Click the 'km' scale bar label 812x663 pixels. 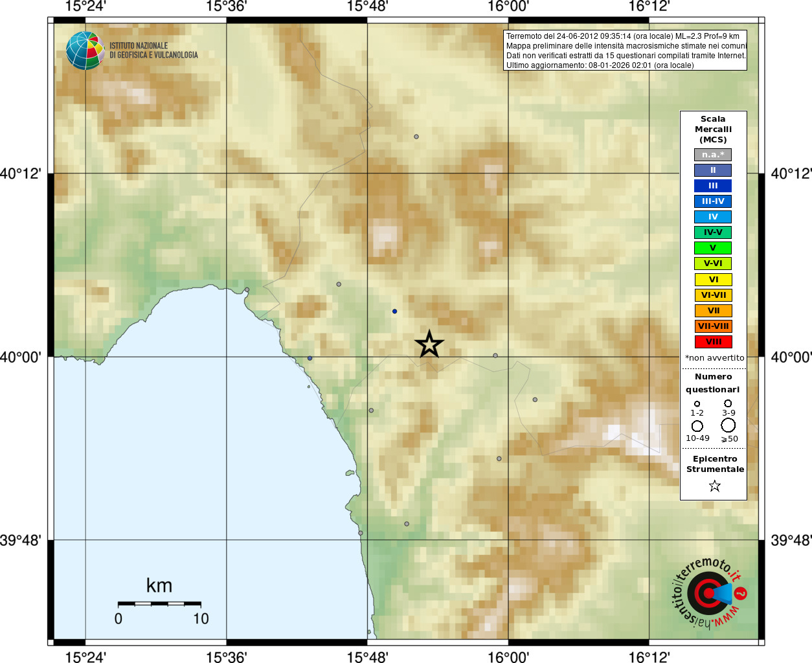pos(159,586)
